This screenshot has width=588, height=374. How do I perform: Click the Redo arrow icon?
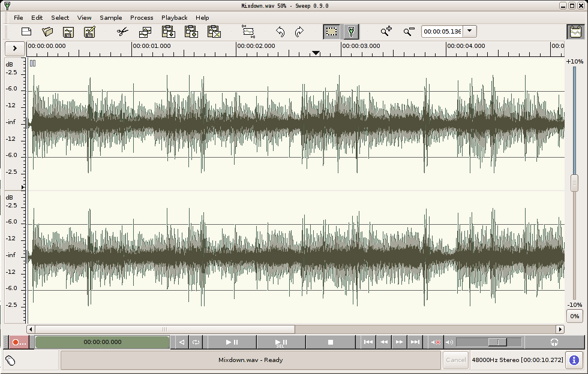[299, 32]
